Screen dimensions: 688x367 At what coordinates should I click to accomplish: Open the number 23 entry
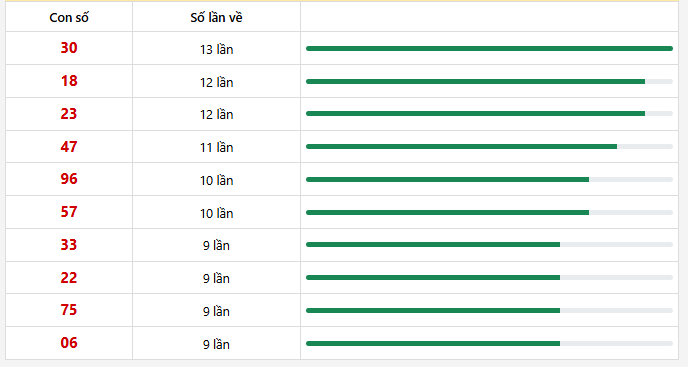pyautogui.click(x=69, y=114)
